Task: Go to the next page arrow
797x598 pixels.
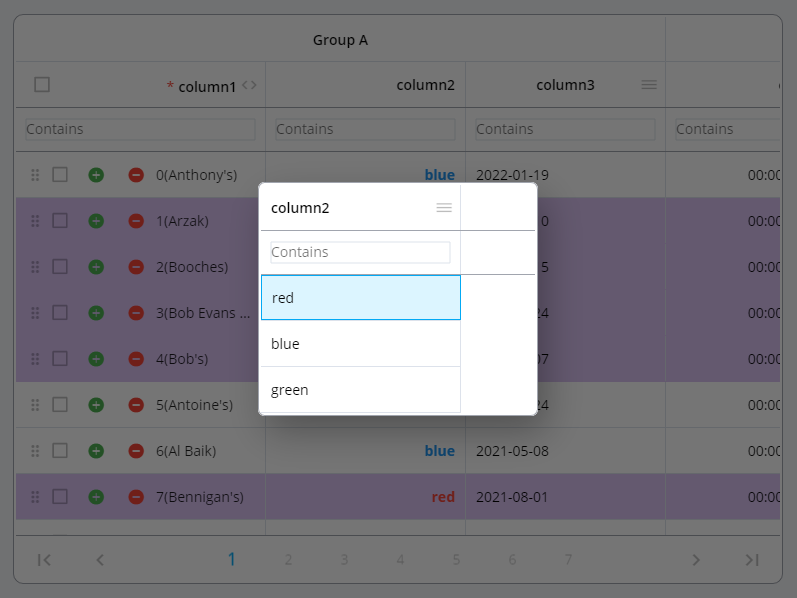Action: (696, 560)
